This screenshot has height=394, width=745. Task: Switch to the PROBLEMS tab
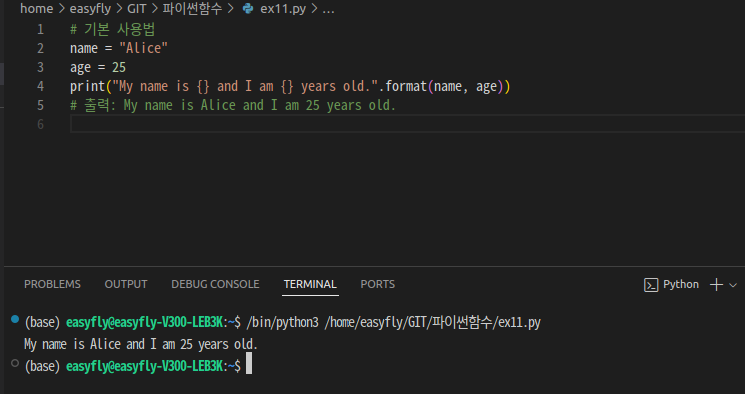[52, 284]
